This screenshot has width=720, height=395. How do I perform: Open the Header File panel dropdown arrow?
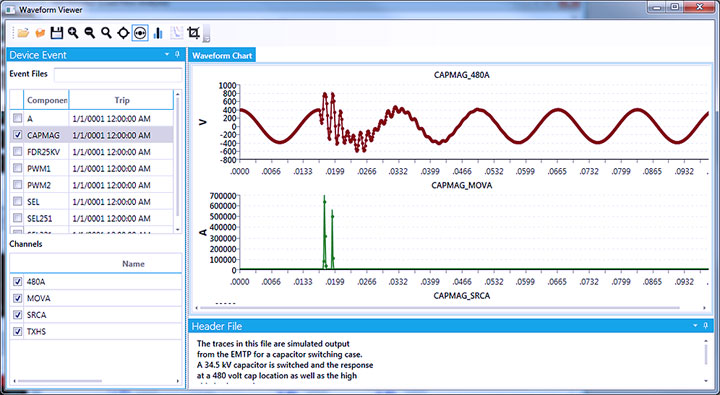695,325
